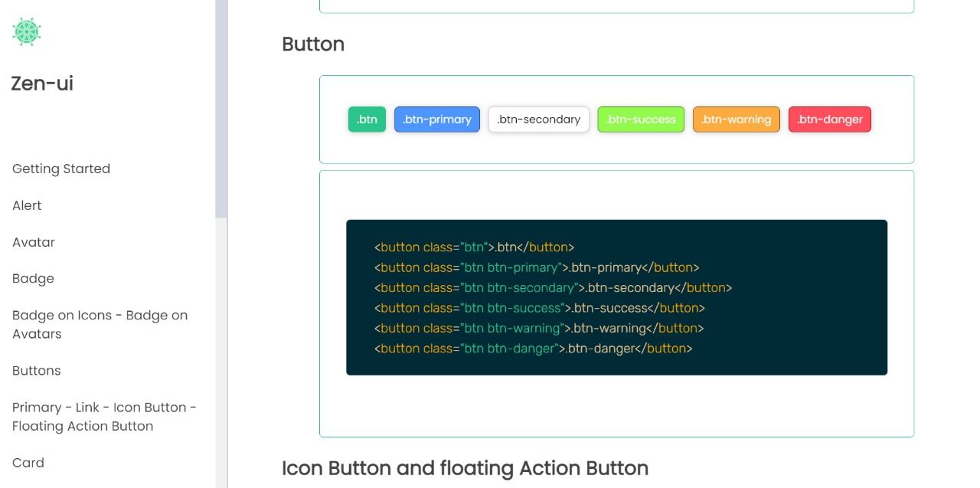980x488 pixels.
Task: Click the green .btn button
Action: pos(367,120)
